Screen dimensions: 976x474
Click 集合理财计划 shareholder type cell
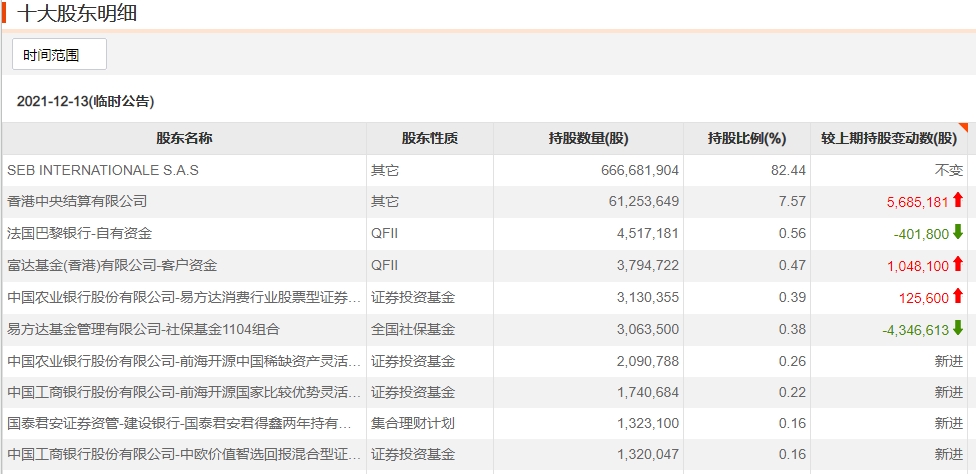[x=413, y=424]
